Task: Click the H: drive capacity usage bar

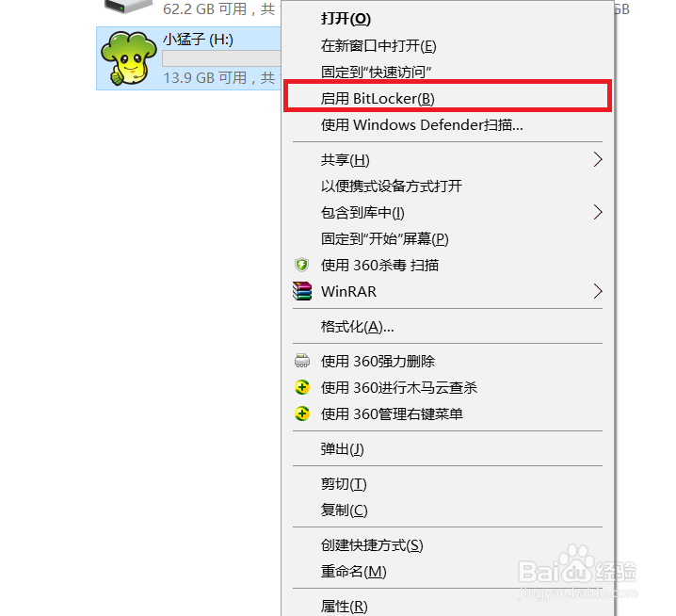Action: click(221, 58)
